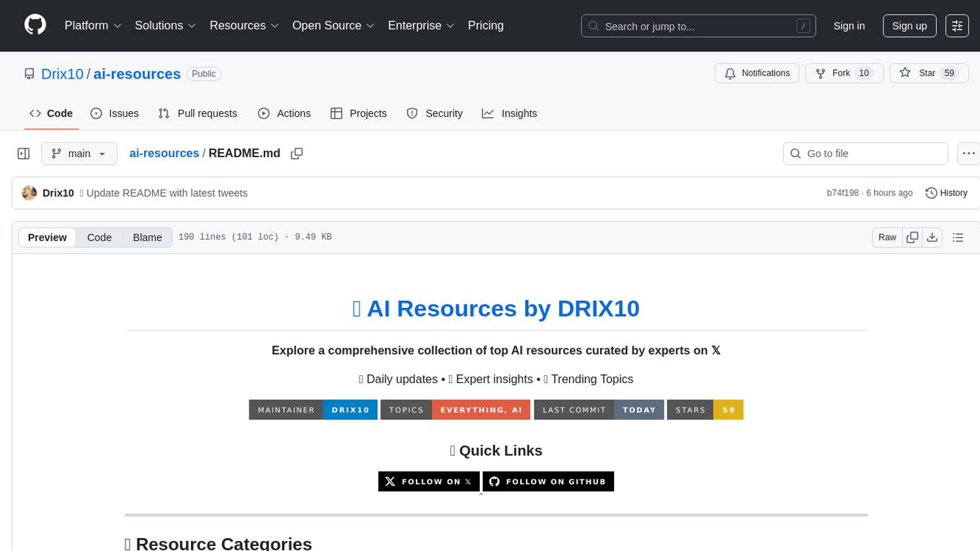
Task: Copy raw file contents icon
Action: [912, 237]
